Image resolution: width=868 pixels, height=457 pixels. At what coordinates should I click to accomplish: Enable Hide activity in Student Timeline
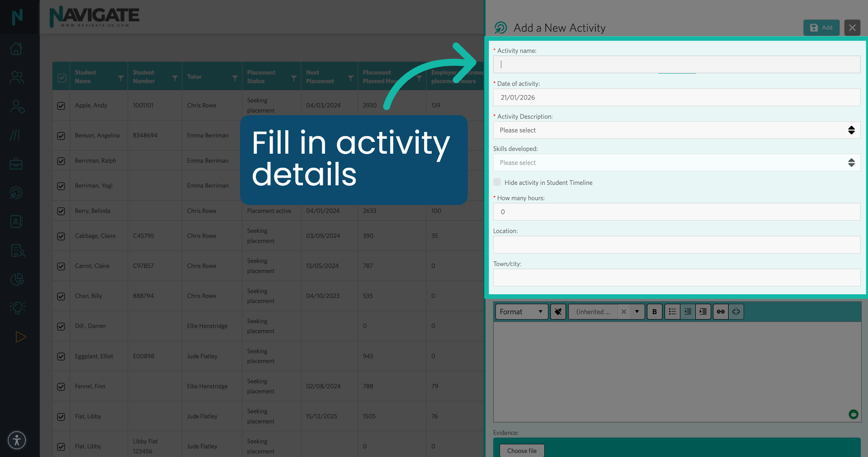497,182
